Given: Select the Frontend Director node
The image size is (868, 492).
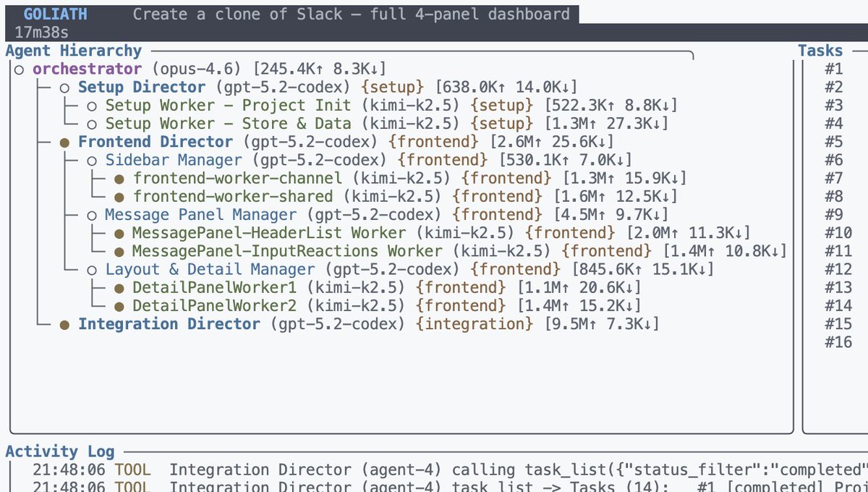Looking at the screenshot, I should [x=337, y=142].
